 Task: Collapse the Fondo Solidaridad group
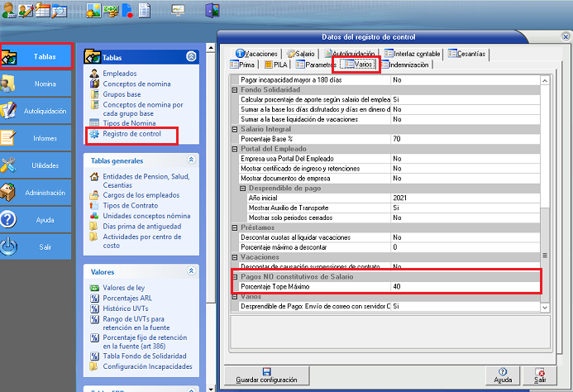click(234, 89)
